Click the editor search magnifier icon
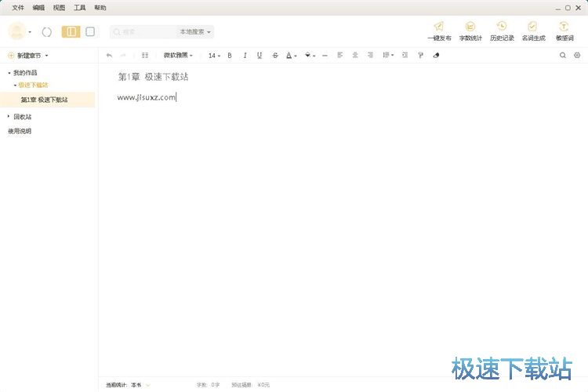 tap(562, 55)
